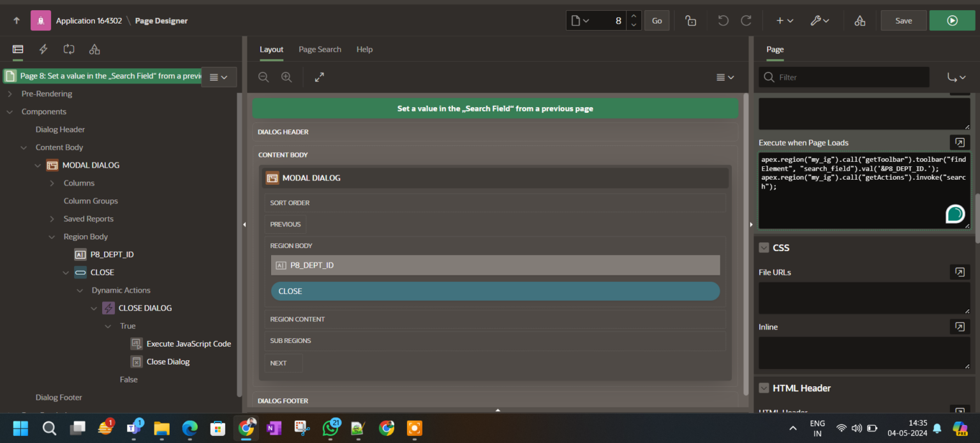Collapse the MODAL DIALOG tree node
The image size is (980, 443).
pos(38,164)
